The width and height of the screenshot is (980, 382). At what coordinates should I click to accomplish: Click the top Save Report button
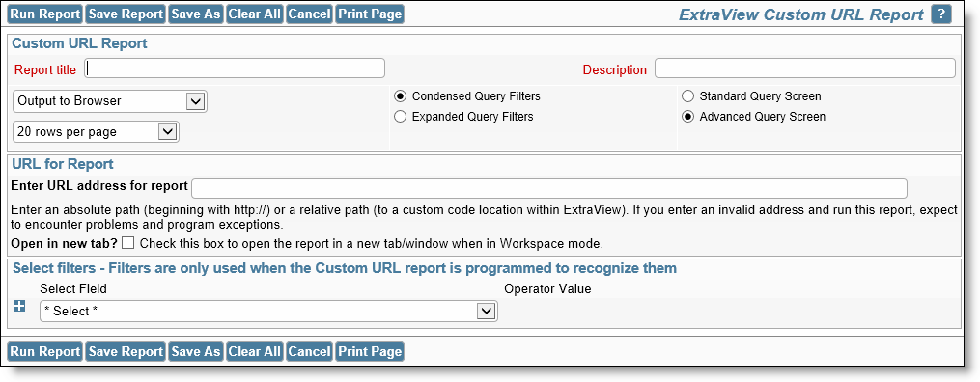[x=126, y=14]
